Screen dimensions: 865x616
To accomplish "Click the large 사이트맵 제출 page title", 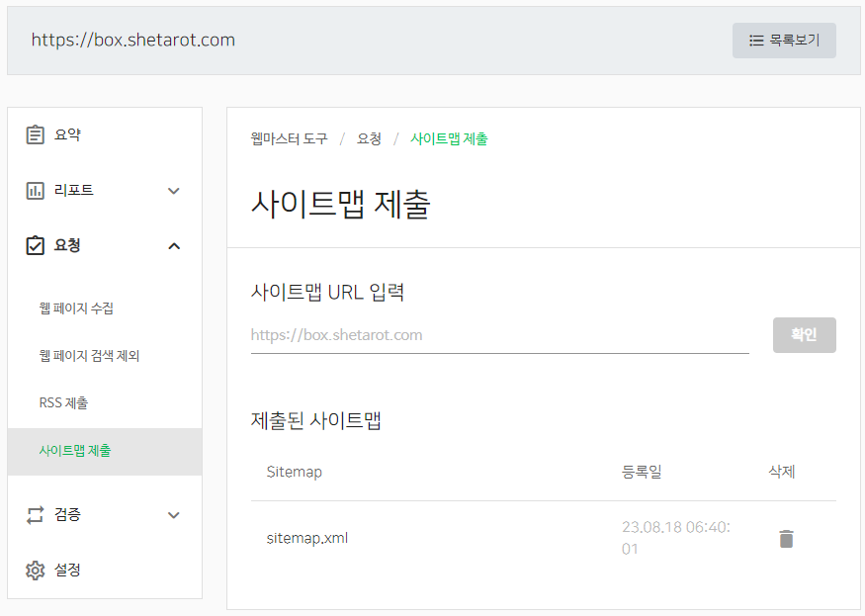I will 341,205.
